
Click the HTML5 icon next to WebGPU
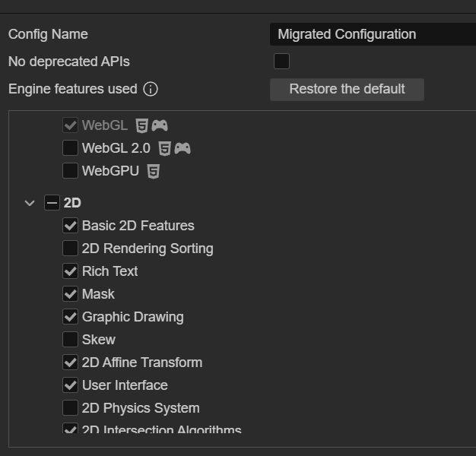coord(154,172)
